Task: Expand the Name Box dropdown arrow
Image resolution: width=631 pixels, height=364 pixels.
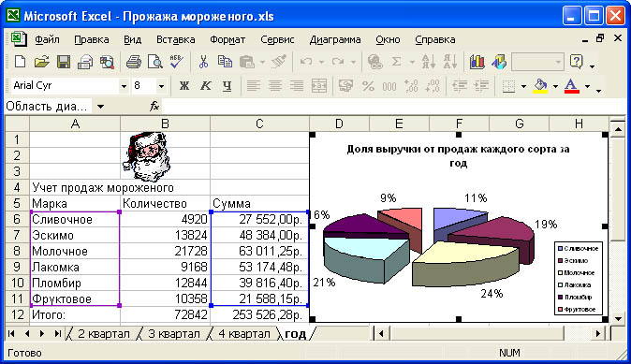Action: tap(100, 107)
